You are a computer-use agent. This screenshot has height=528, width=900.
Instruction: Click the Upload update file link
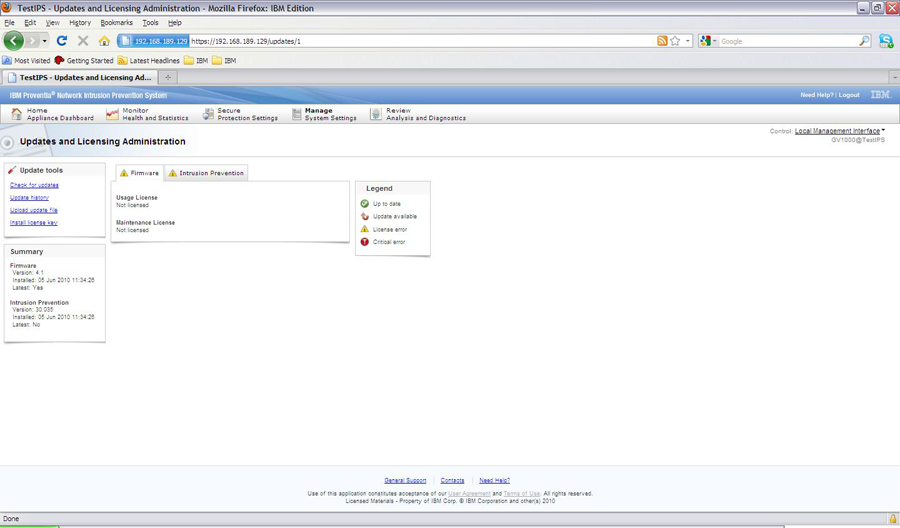[34, 210]
